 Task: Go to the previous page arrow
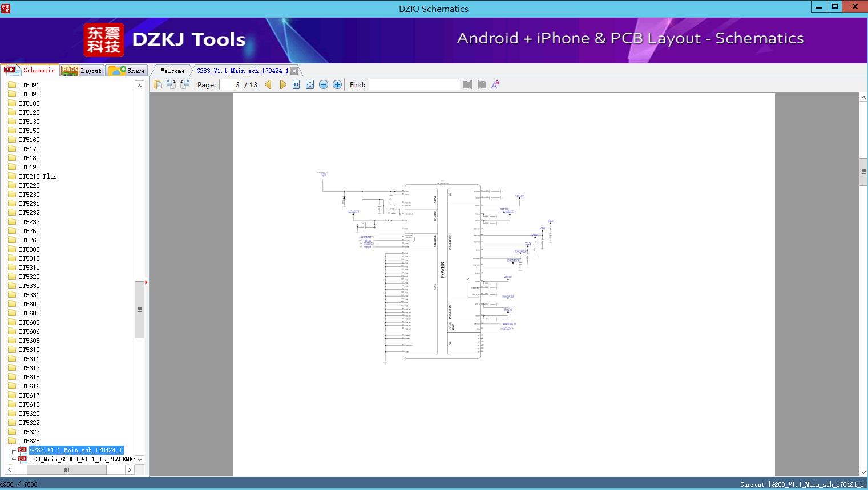point(268,84)
